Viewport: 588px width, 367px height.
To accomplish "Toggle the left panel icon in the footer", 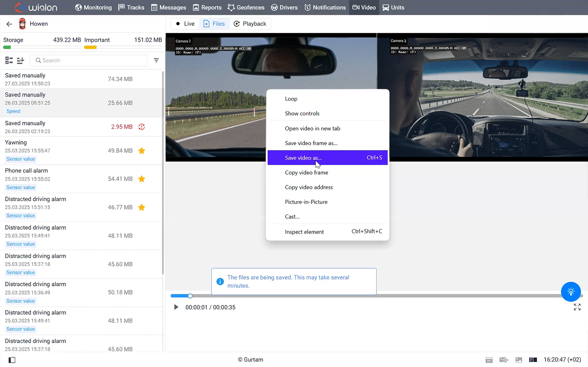I will (12, 360).
